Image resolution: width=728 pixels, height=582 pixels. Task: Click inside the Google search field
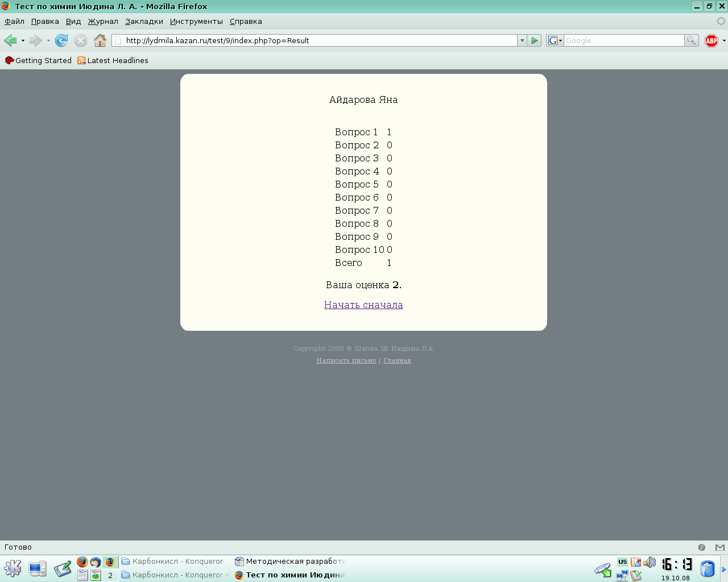(623, 40)
